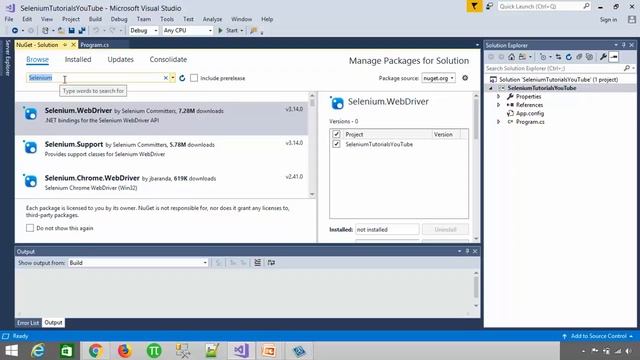
Task: Click Find in Files toolbar icon
Action: coord(253,31)
